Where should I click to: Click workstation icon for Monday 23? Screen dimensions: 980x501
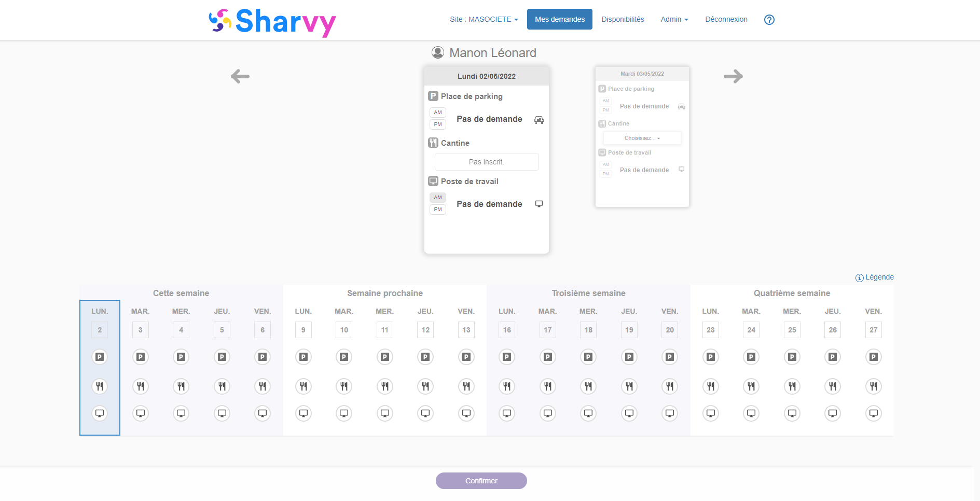pos(711,413)
